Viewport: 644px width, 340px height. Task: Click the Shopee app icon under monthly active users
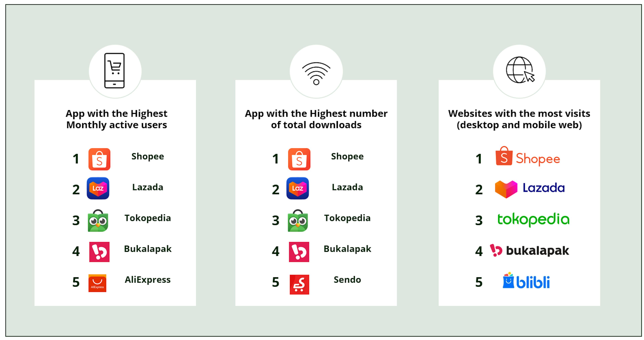[x=99, y=159]
